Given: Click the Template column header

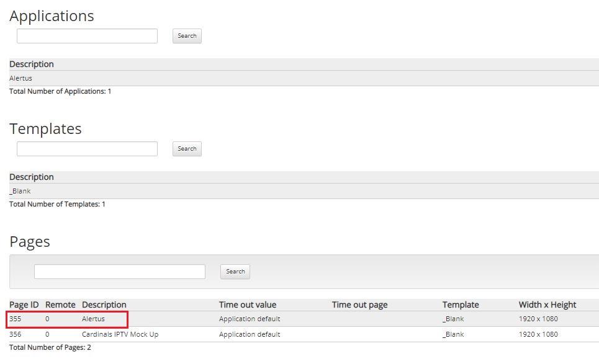Looking at the screenshot, I should (461, 304).
